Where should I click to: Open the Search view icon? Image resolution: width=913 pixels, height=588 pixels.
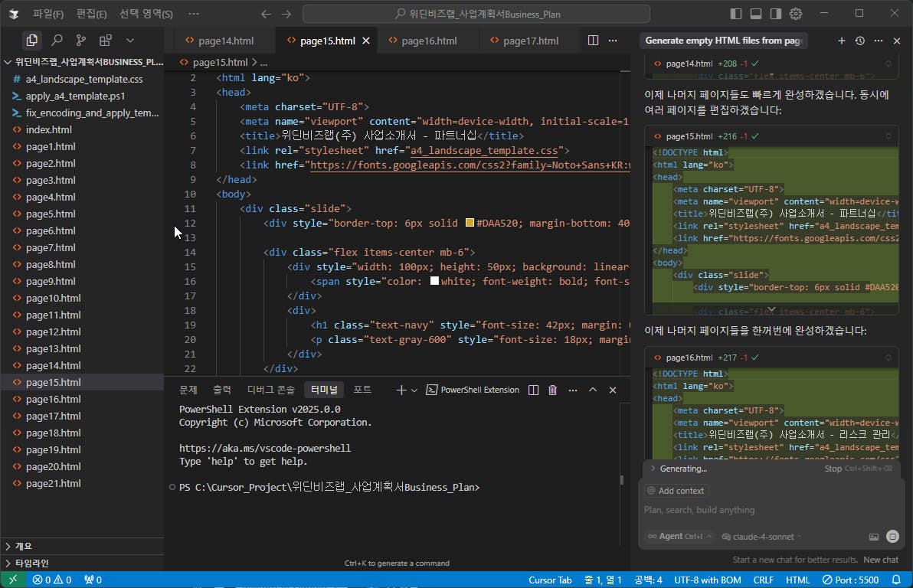(57, 40)
